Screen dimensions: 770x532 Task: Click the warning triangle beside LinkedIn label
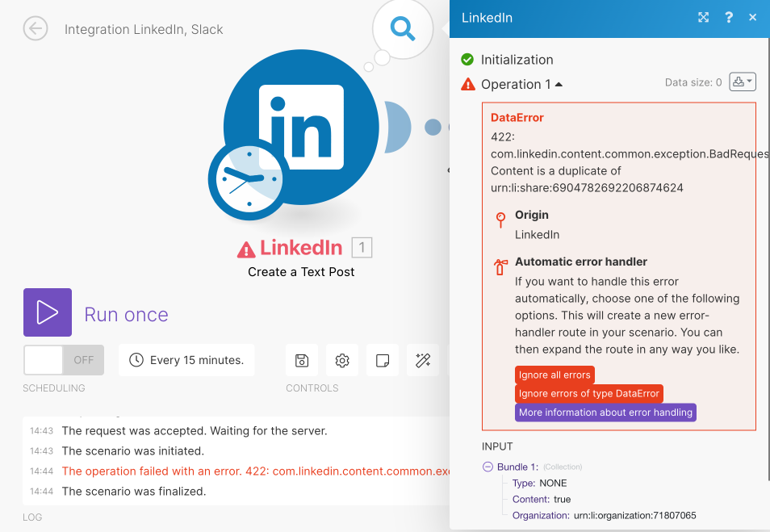click(246, 249)
